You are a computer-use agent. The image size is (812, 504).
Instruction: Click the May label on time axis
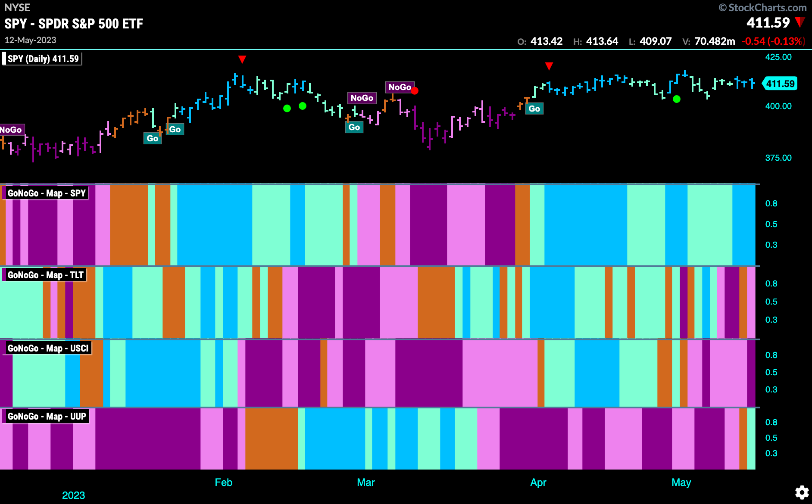(681, 482)
